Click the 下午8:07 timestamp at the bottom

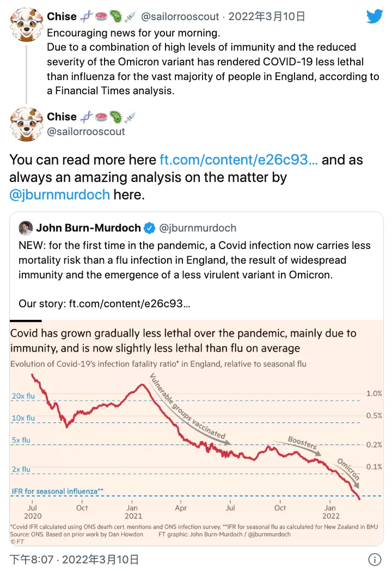[x=31, y=560]
